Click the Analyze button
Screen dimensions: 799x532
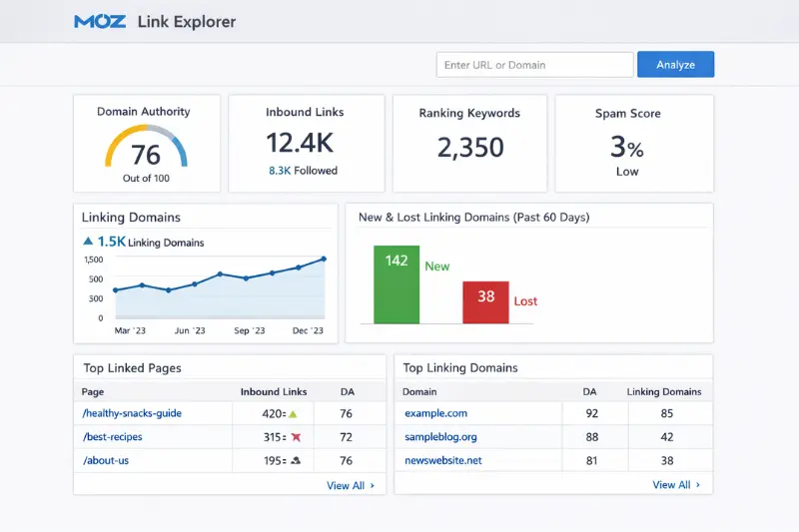[x=676, y=65]
